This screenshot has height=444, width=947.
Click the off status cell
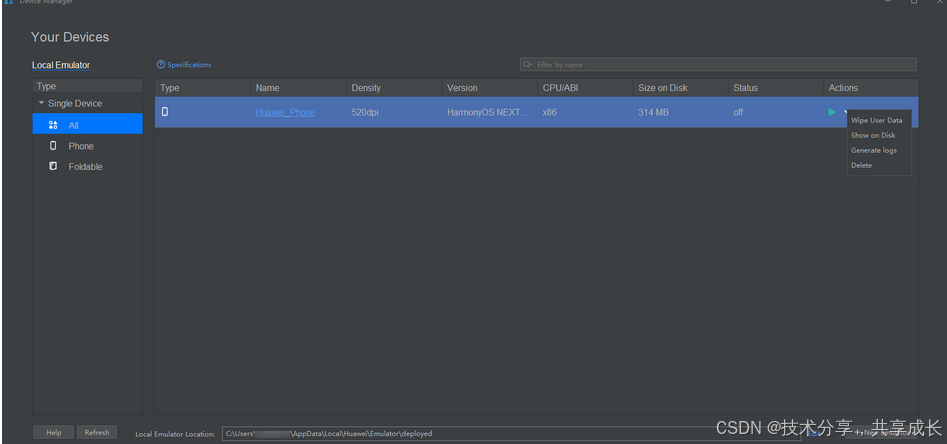pos(738,112)
